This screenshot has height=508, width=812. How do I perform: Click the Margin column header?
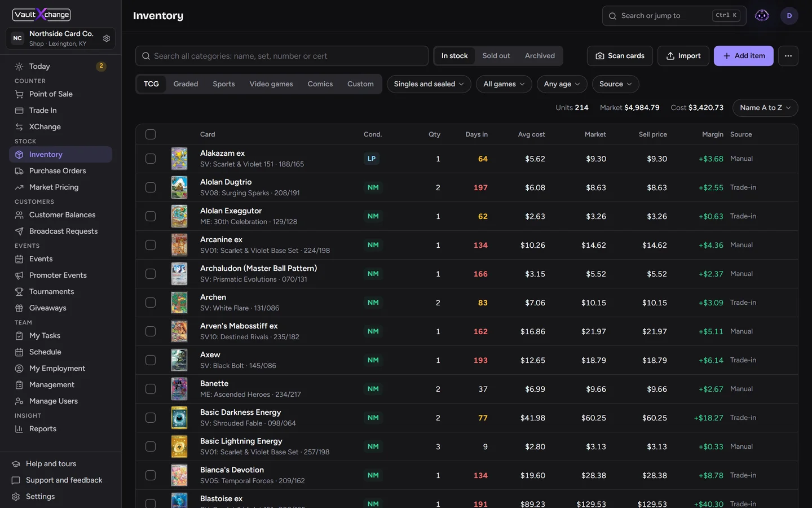(713, 134)
